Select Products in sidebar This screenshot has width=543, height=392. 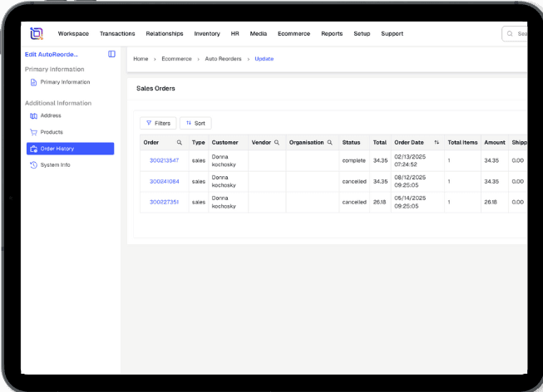[52, 132]
